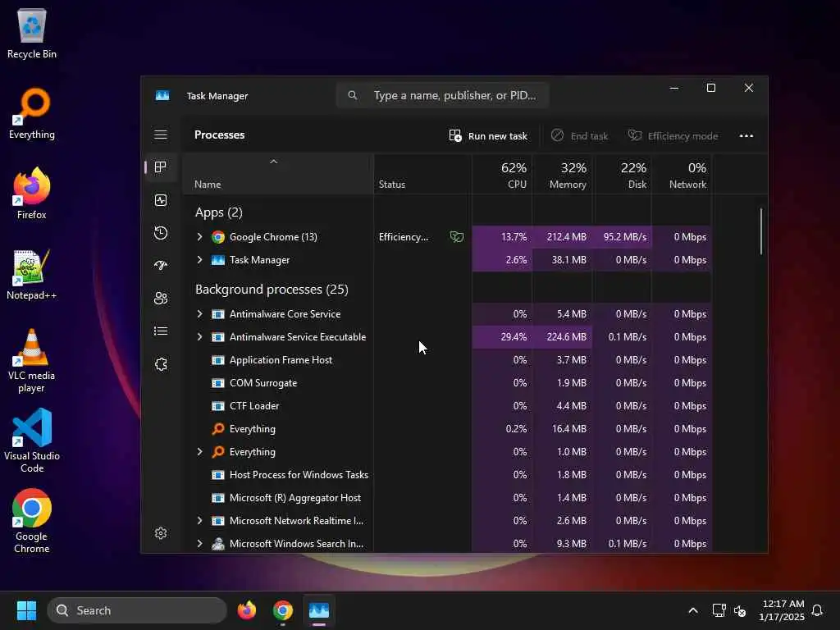Open the Services puzzle icon in sidebar

160,364
